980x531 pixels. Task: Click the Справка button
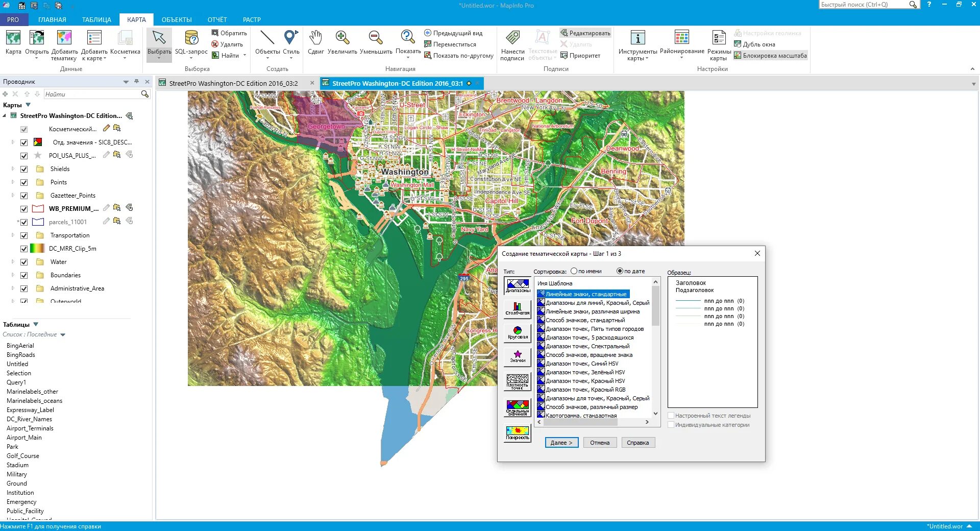click(638, 443)
